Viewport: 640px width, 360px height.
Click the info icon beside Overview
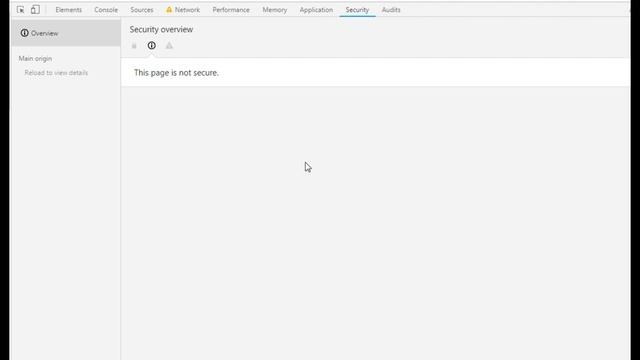[24, 33]
